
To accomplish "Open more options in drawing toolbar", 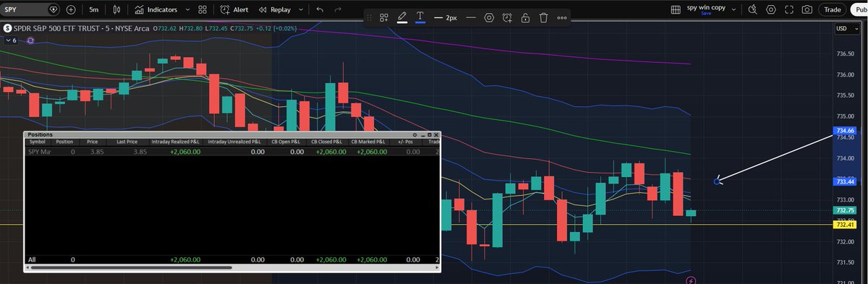I will (x=562, y=17).
